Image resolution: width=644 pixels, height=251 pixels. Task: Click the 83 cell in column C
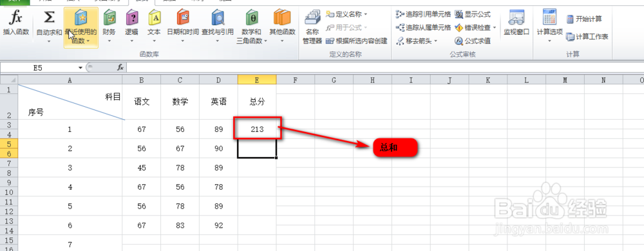[x=180, y=225]
